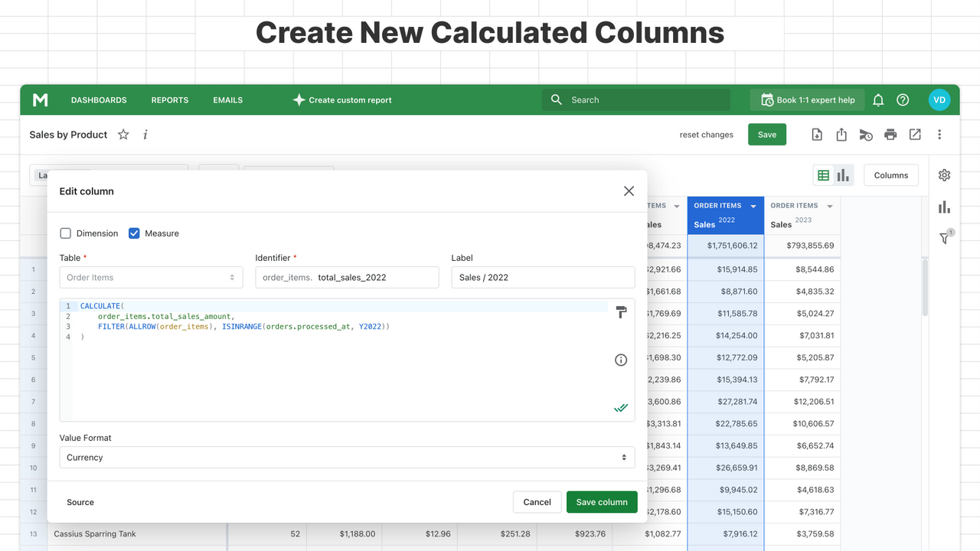Expand the ORDER ITEMS Sales 2022 column dropdown
The width and height of the screenshot is (980, 551).
click(753, 205)
